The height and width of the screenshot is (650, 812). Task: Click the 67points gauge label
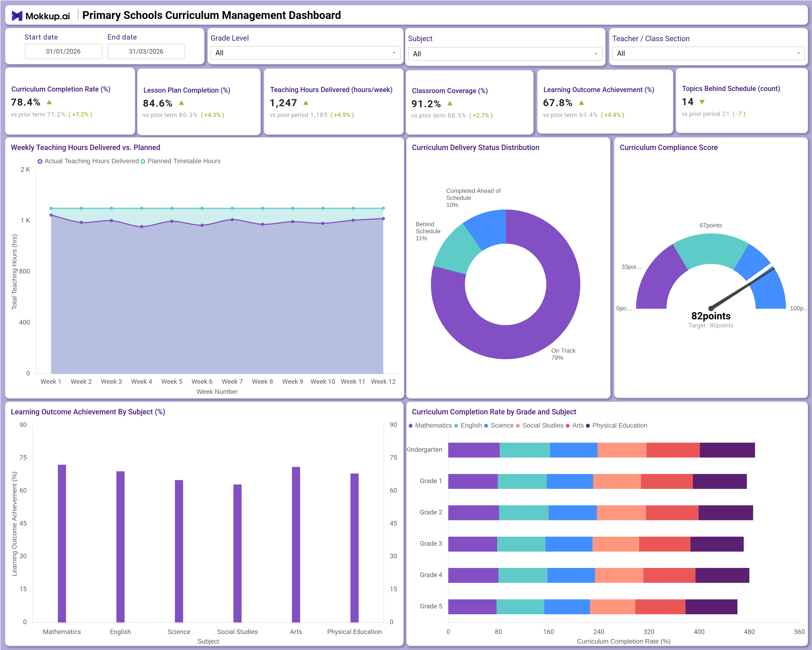pos(711,225)
